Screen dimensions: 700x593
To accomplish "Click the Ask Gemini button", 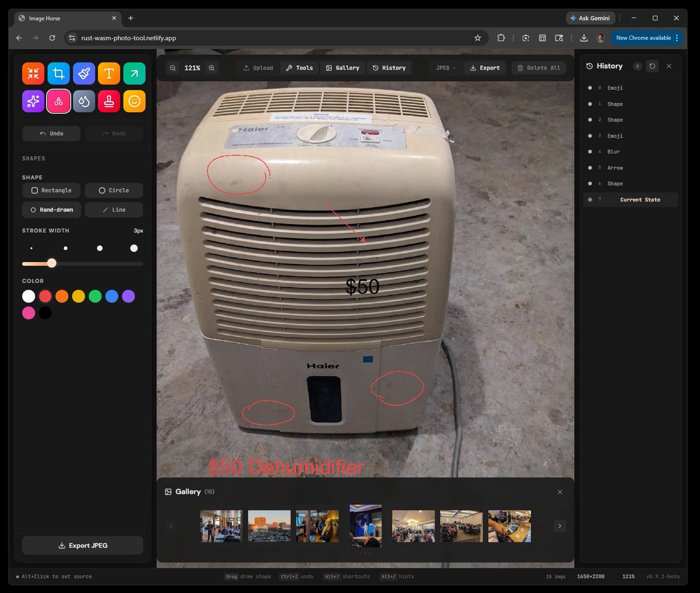I will [590, 18].
